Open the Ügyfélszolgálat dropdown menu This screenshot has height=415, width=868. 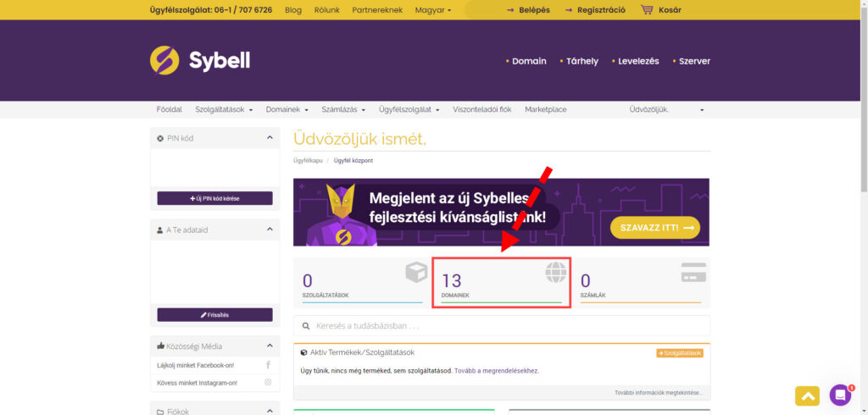click(x=409, y=109)
